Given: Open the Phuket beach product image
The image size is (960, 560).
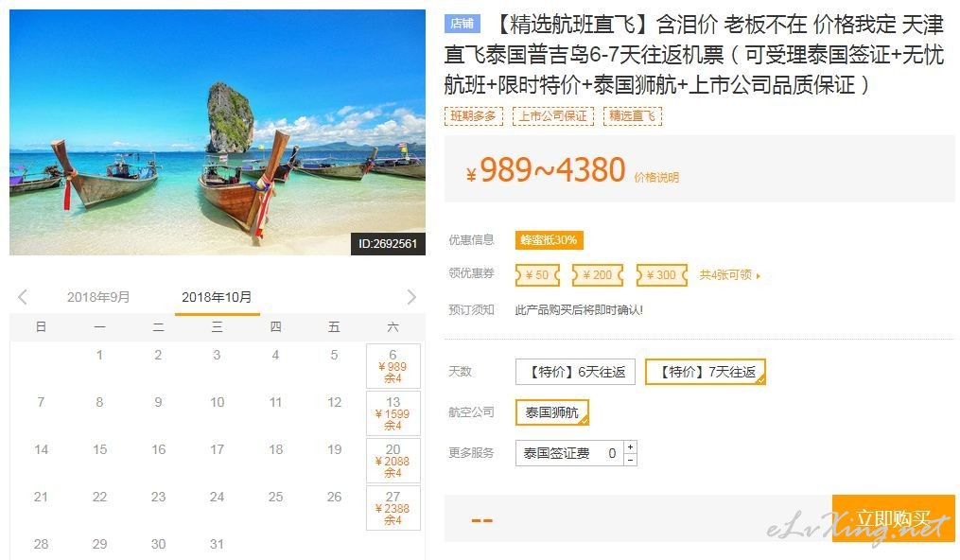Looking at the screenshot, I should pyautogui.click(x=218, y=132).
